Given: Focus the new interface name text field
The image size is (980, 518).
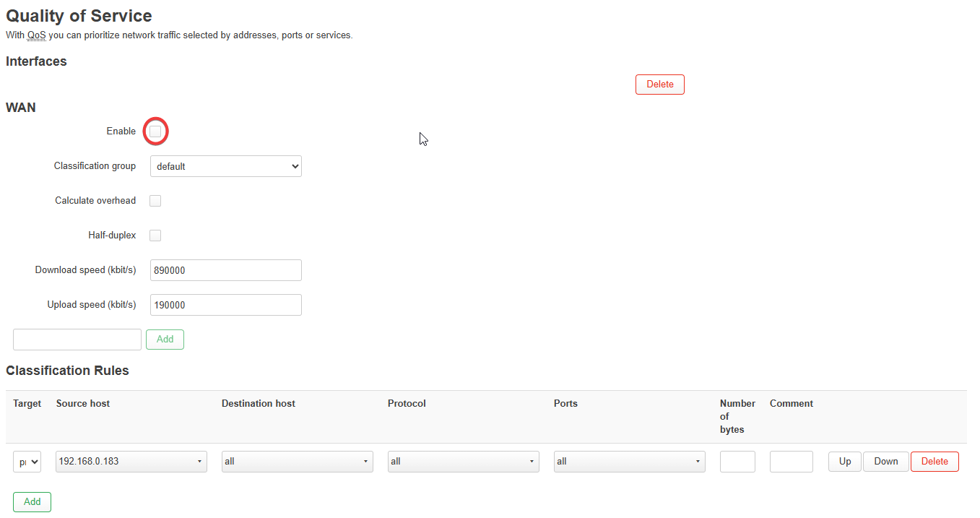Looking at the screenshot, I should (x=77, y=340).
